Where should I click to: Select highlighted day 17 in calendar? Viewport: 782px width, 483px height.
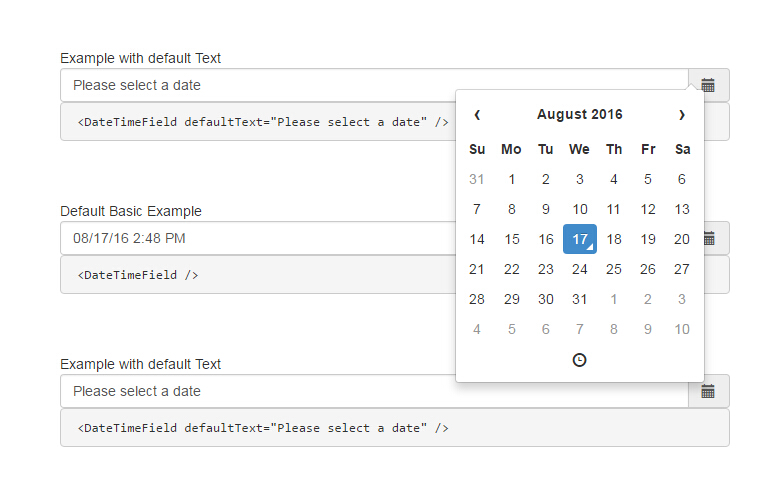[580, 239]
